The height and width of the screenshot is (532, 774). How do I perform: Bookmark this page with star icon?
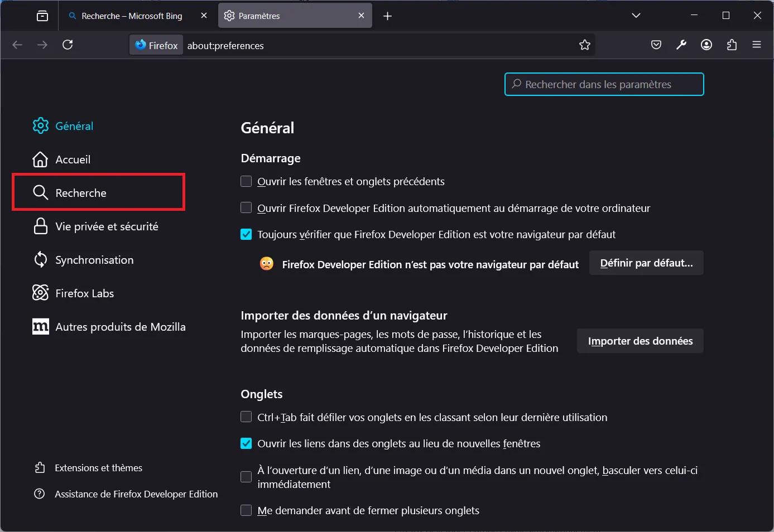(584, 45)
